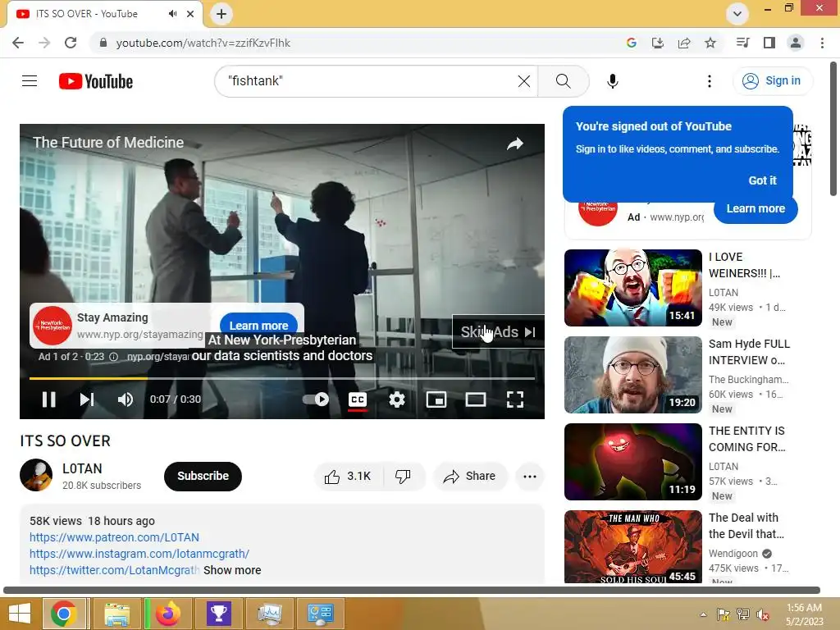This screenshot has width=840, height=630.
Task: Click the Sign in button
Action: (773, 81)
